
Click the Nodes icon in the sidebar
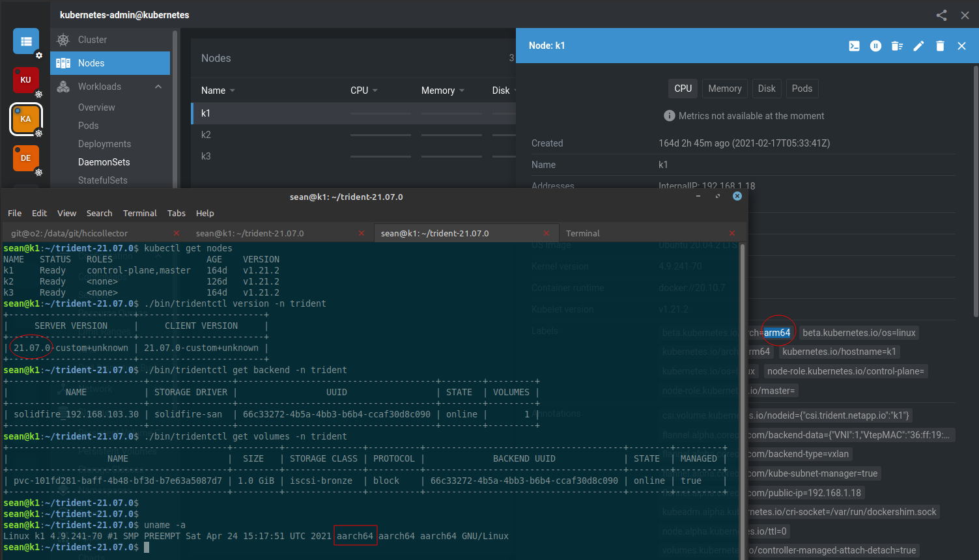click(63, 63)
